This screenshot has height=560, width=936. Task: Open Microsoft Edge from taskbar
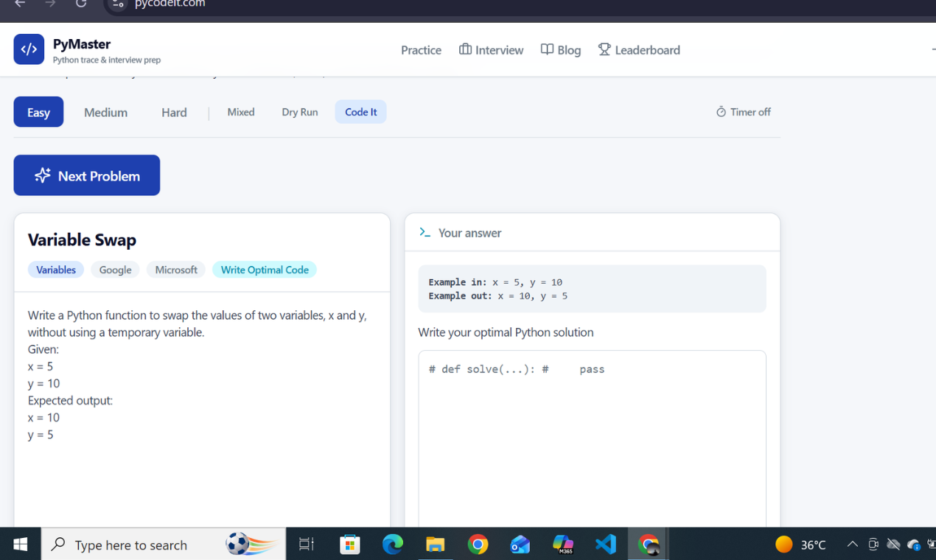(x=393, y=545)
